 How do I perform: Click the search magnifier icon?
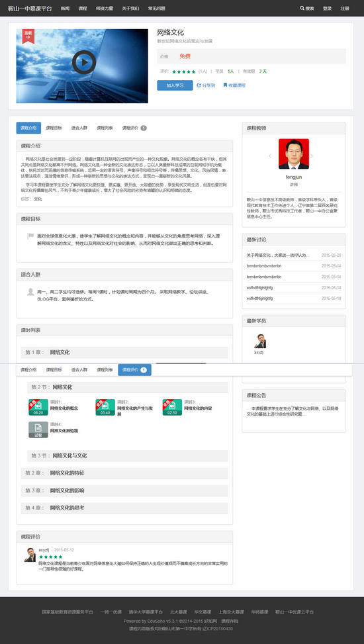click(x=302, y=8)
